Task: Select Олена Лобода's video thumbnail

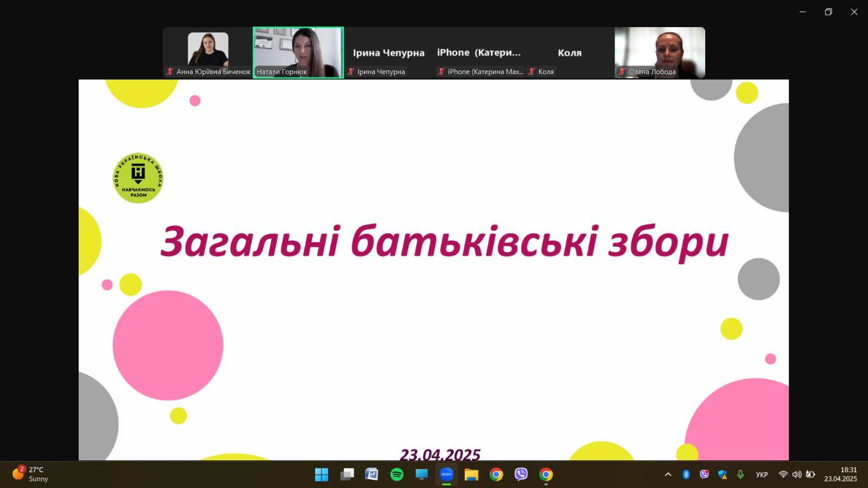Action: [660, 53]
